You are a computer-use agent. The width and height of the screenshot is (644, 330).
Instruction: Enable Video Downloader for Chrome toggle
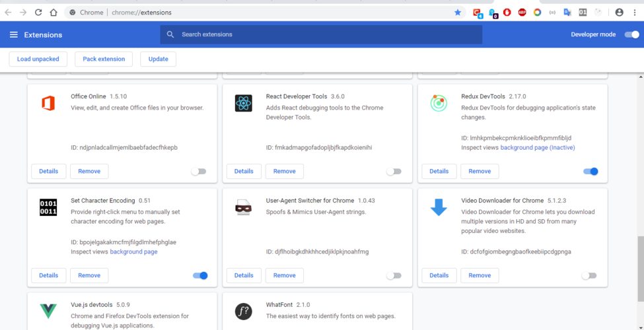(589, 275)
